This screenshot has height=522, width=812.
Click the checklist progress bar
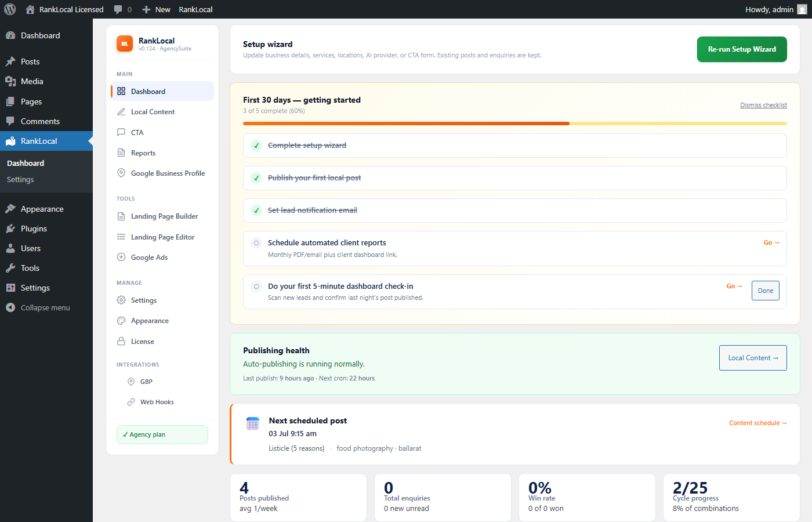[x=515, y=124]
